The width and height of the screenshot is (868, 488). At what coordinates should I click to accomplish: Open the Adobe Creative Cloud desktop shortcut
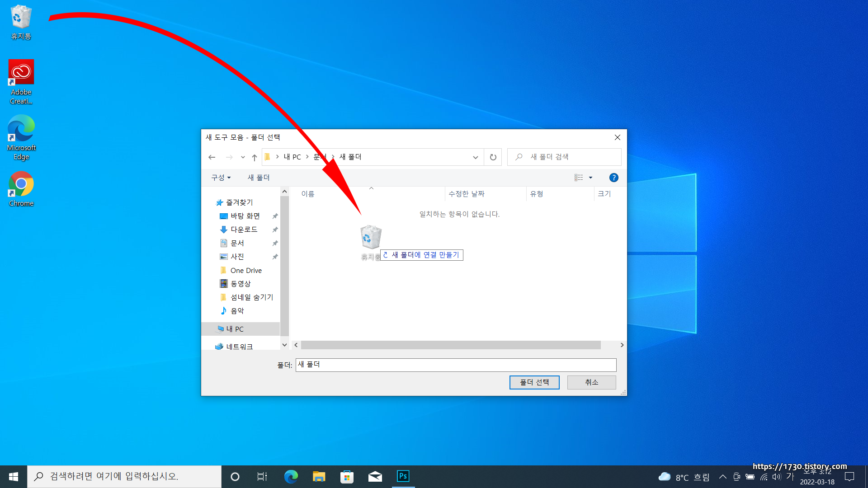tap(21, 81)
